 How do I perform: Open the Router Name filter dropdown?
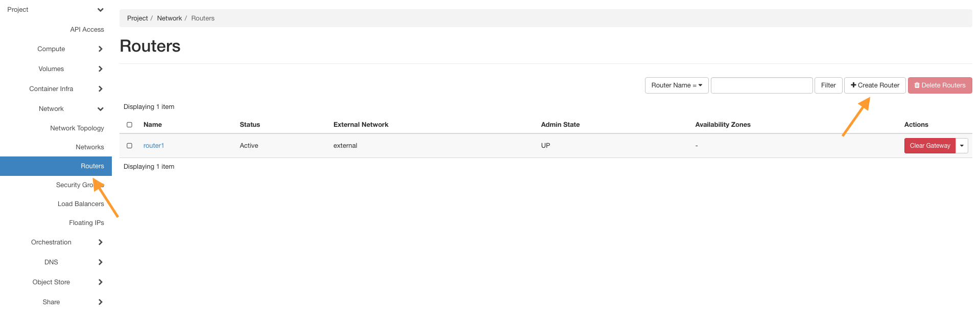(x=676, y=85)
